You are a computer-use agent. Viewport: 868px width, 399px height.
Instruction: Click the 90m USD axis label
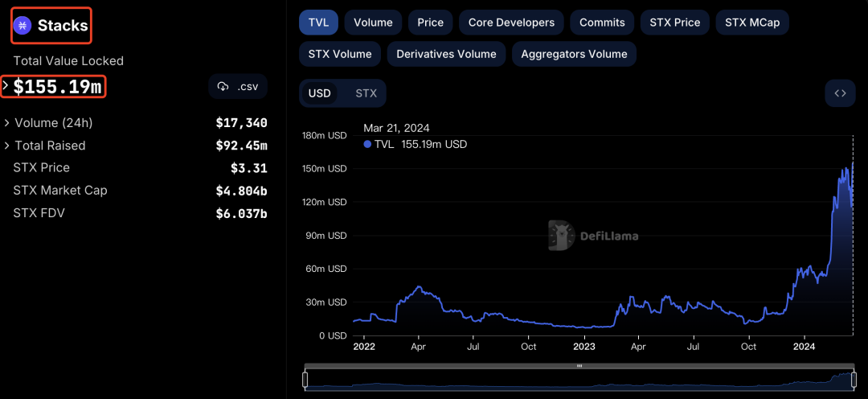pyautogui.click(x=326, y=236)
